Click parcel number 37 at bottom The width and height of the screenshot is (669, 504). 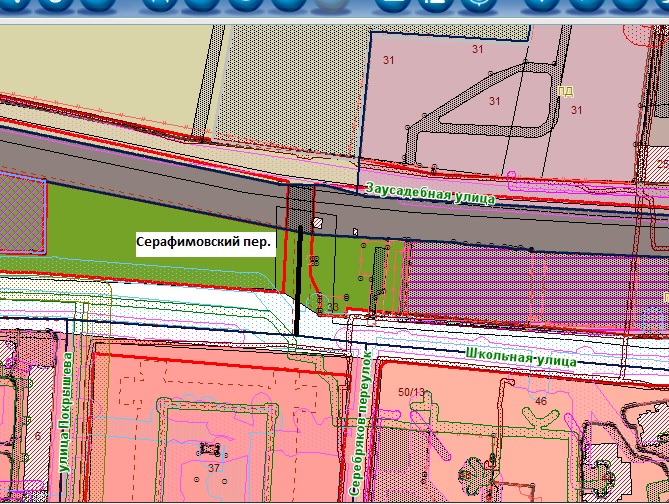tap(213, 468)
